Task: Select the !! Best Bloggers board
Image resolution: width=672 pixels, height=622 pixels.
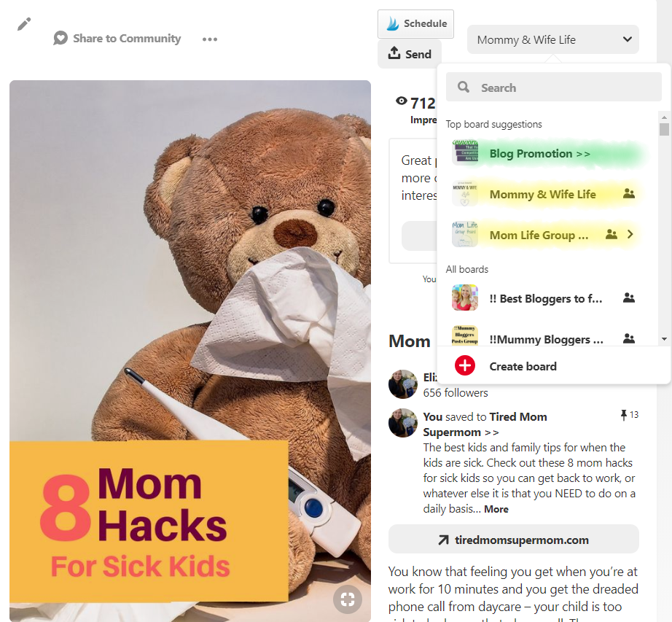Action: coord(544,298)
